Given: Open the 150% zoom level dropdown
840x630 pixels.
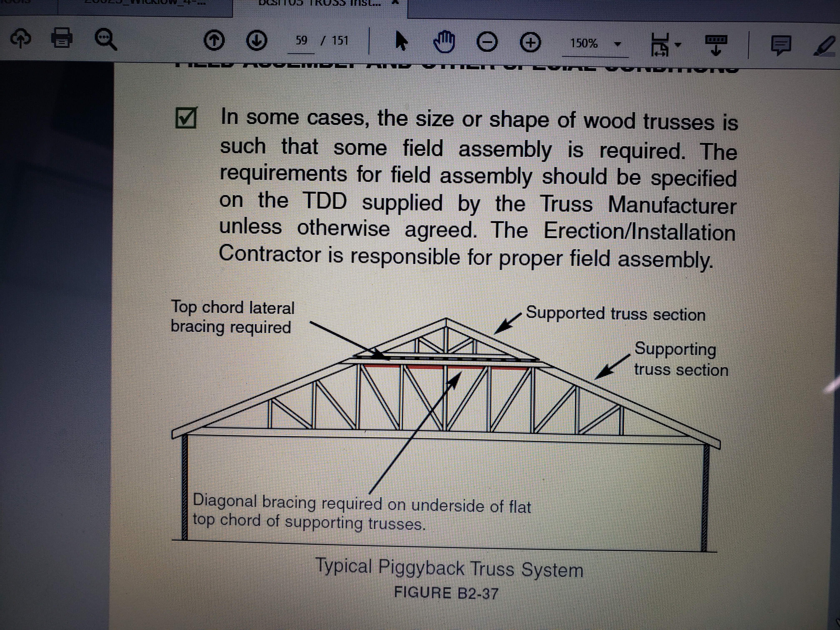Looking at the screenshot, I should click(618, 44).
